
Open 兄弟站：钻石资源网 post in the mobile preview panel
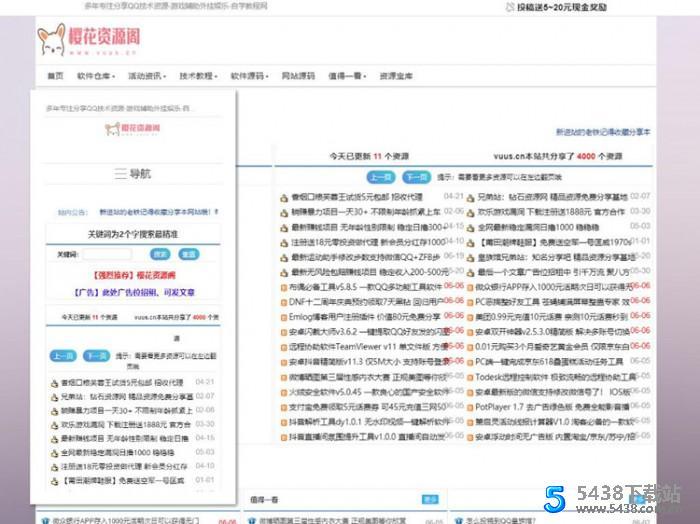pyautogui.click(x=127, y=396)
